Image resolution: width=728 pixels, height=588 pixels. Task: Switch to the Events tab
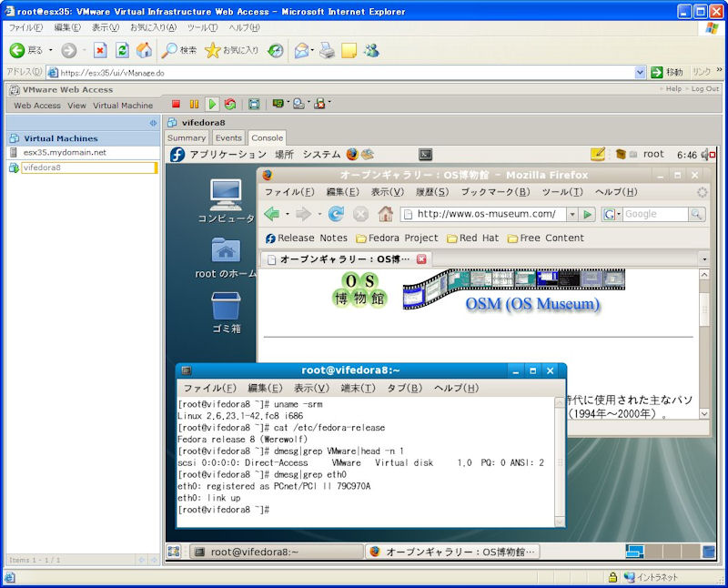point(228,138)
